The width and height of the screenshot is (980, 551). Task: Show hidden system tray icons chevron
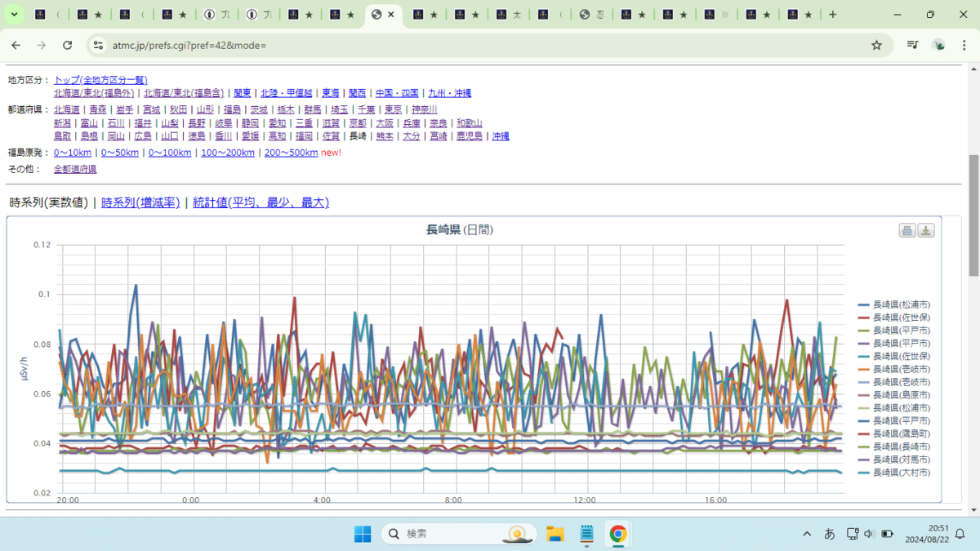point(807,534)
